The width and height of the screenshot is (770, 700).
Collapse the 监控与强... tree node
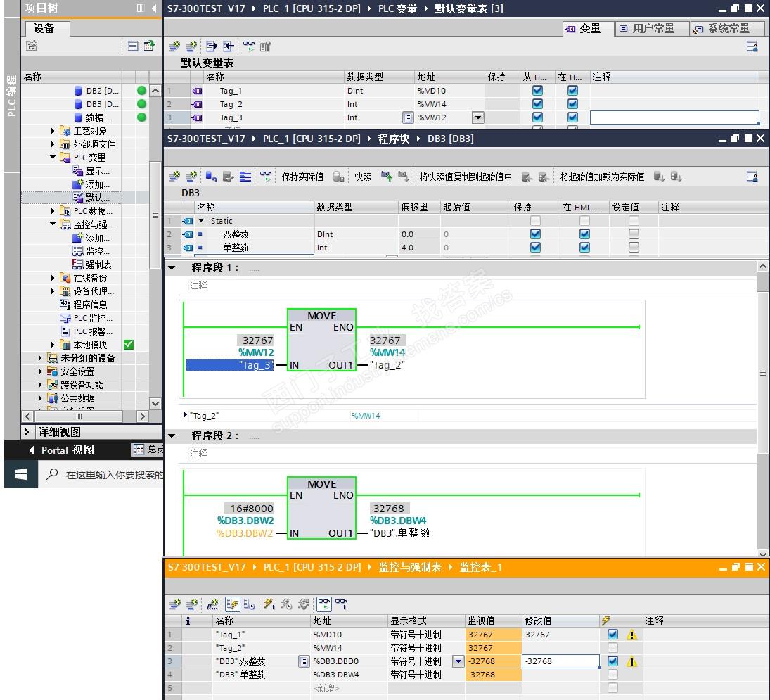[x=53, y=224]
